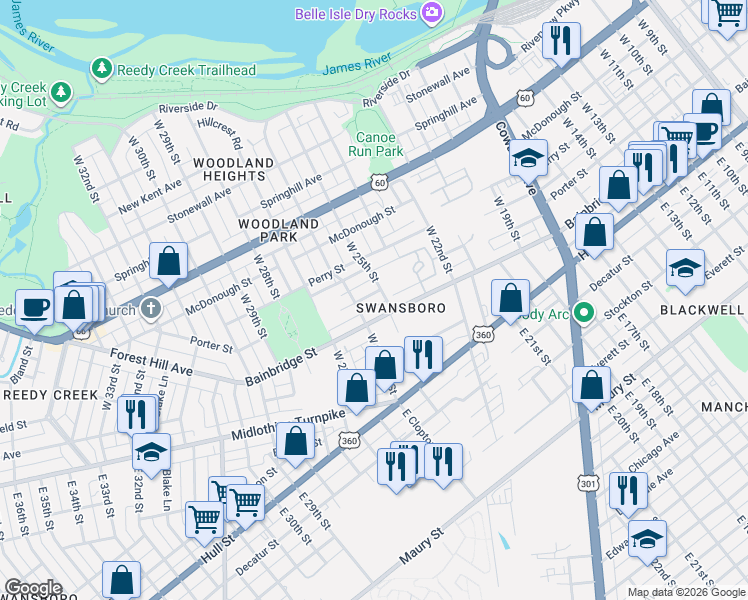
Task: Select the restaurant marker near W 33rd St
Action: click(136, 417)
